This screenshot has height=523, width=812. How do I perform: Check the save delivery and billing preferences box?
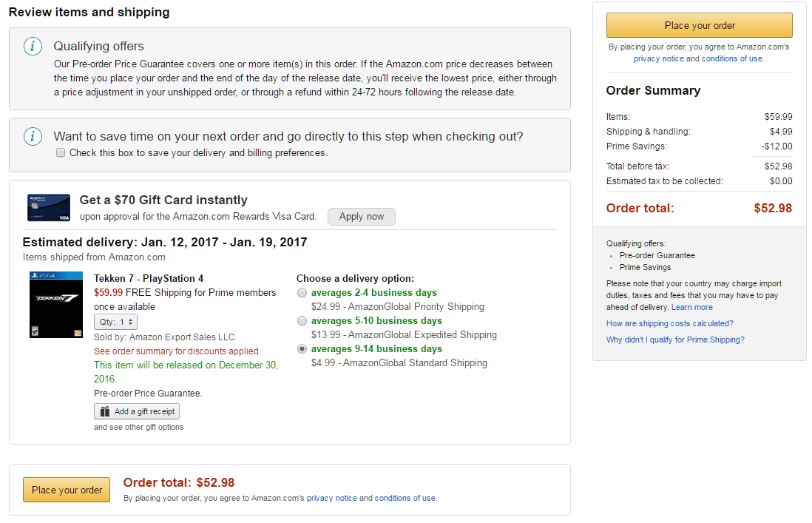pos(61,152)
